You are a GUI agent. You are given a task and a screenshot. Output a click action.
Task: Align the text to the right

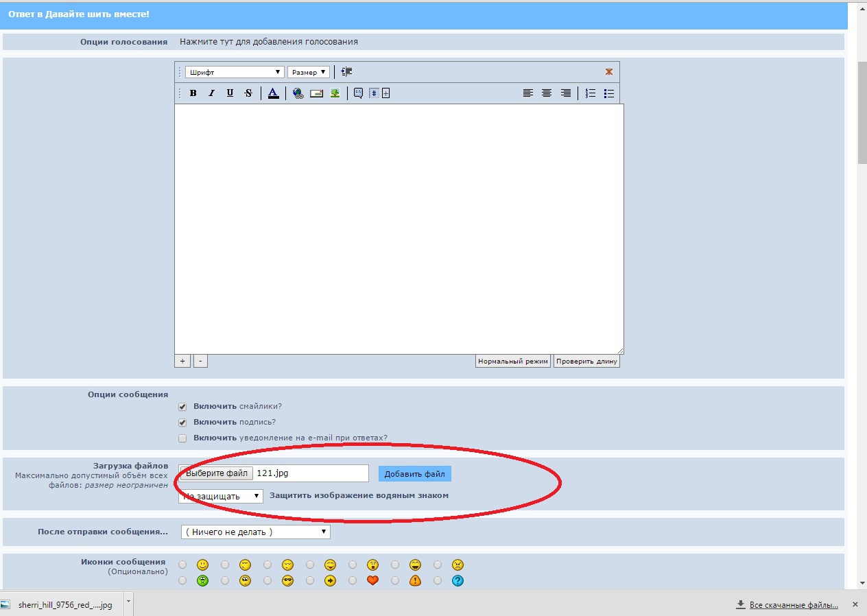coord(565,93)
